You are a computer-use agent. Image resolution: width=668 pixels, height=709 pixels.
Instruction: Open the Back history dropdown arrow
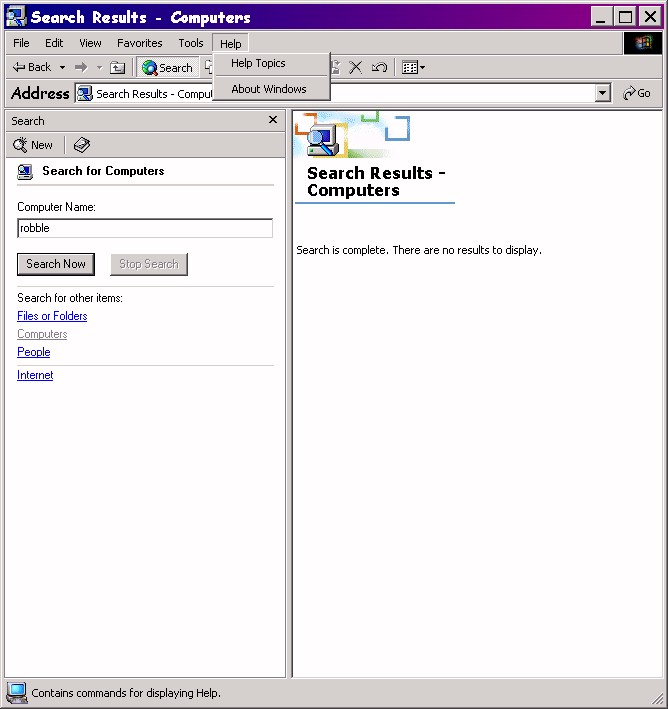(62, 67)
